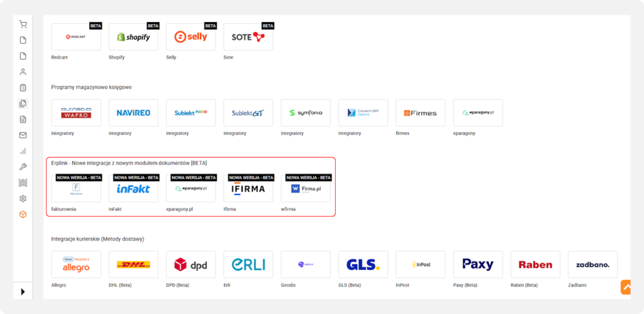644x314 pixels.
Task: Click the 'Raben (Beta)' caption
Action: pos(524,285)
